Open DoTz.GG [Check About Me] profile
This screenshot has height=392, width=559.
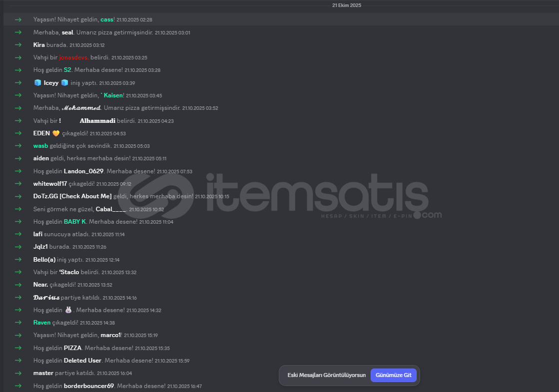(72, 196)
